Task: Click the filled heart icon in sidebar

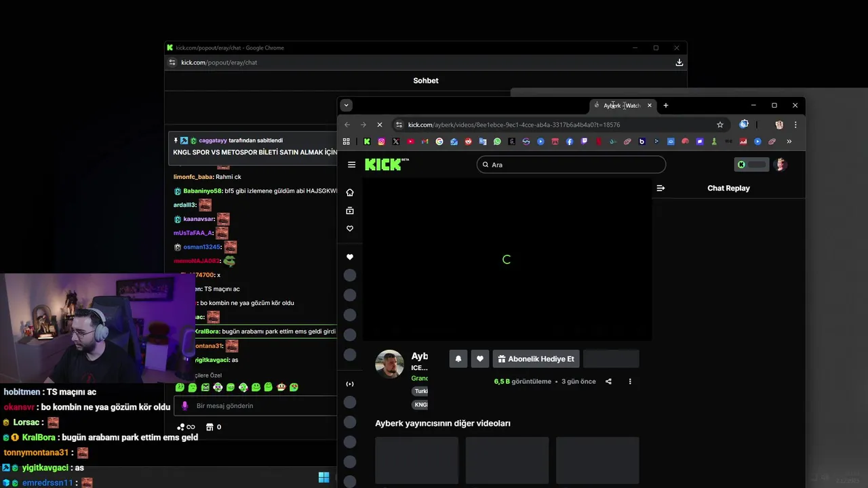Action: click(350, 257)
